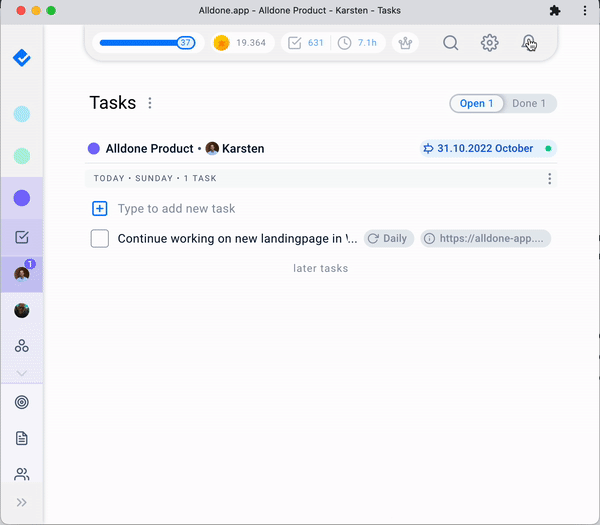Image resolution: width=600 pixels, height=525 pixels.
Task: Click the level 37 progress bar
Action: (148, 42)
